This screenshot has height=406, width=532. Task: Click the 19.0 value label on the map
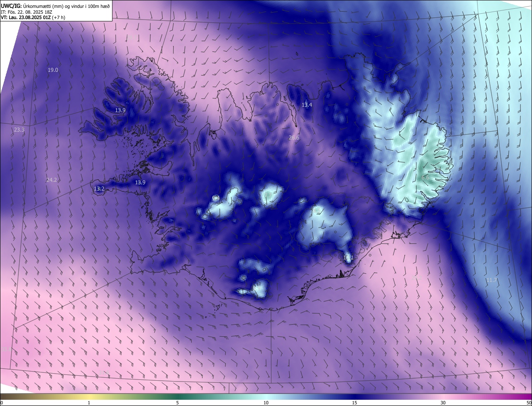[53, 70]
